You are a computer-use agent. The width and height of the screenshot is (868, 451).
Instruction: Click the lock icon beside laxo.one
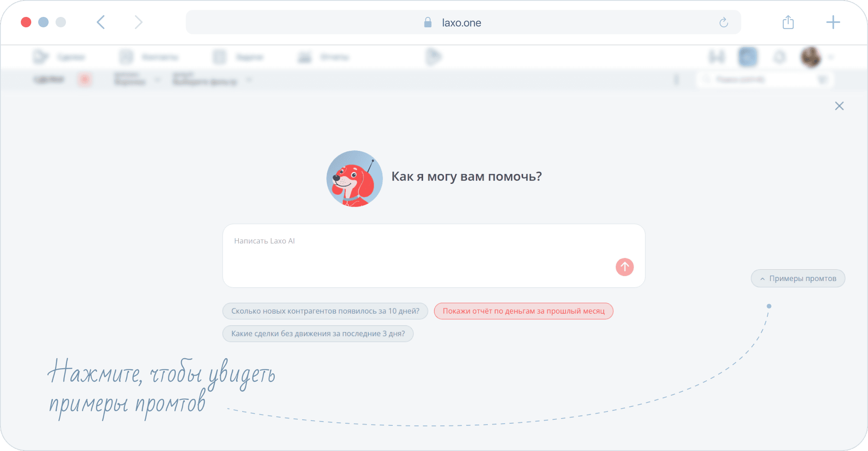coord(428,23)
